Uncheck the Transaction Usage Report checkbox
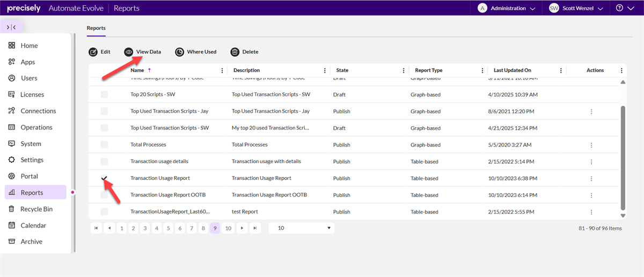This screenshot has height=277, width=644. (104, 178)
